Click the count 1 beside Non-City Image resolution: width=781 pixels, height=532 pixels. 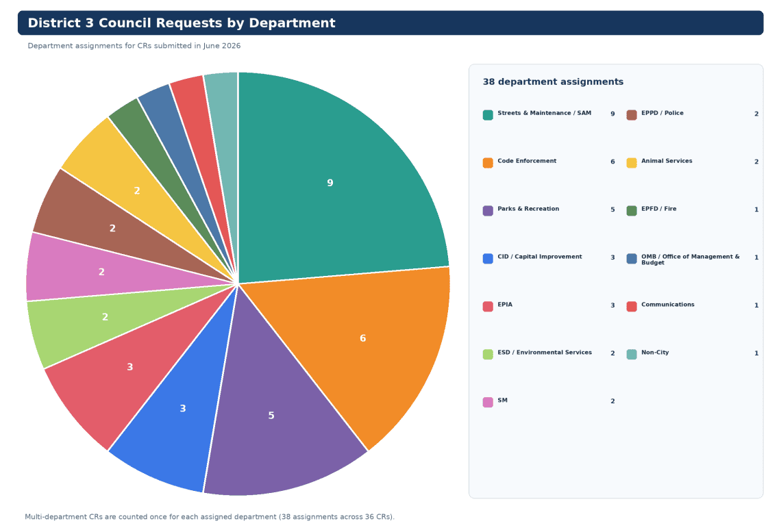pos(756,353)
